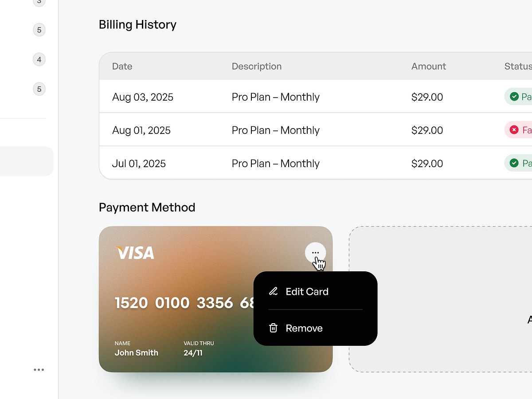The width and height of the screenshot is (532, 399).
Task: Choose Edit Card from the context menu
Action: 307,291
